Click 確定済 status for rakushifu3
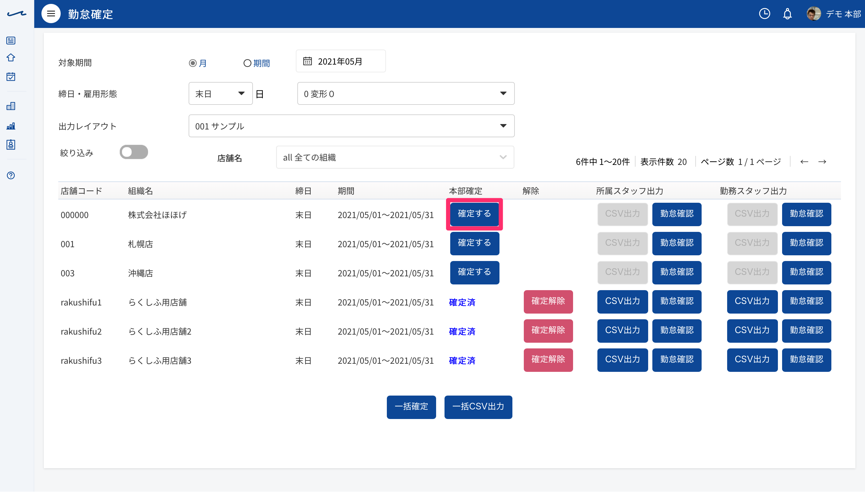Viewport: 865px width, 504px height. [462, 361]
